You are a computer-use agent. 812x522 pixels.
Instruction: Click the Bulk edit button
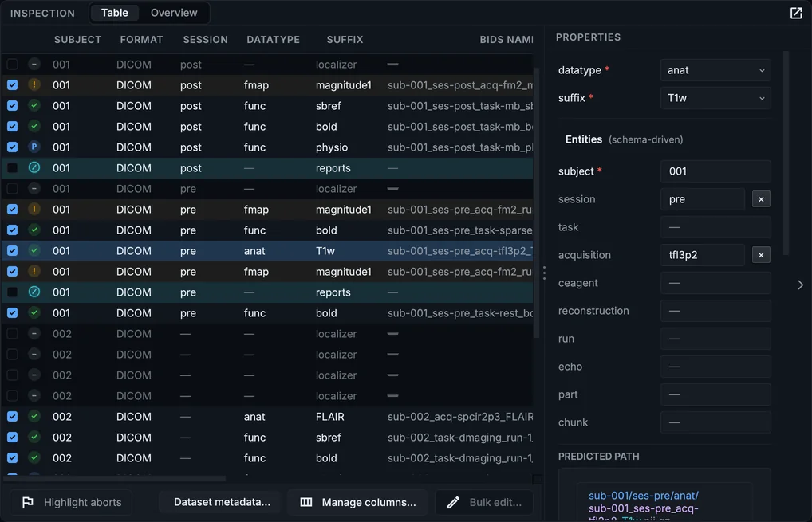click(484, 502)
